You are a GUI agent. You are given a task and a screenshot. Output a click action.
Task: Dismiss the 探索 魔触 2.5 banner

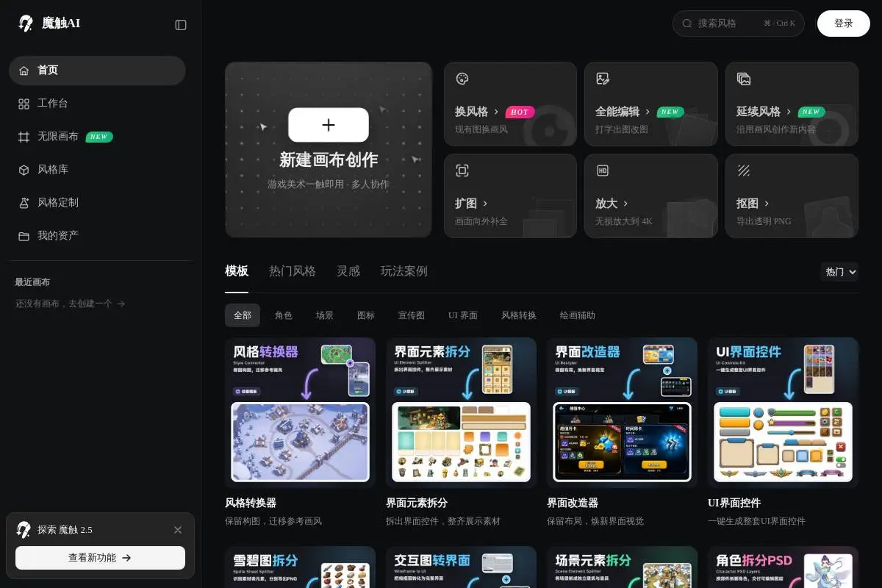point(178,530)
